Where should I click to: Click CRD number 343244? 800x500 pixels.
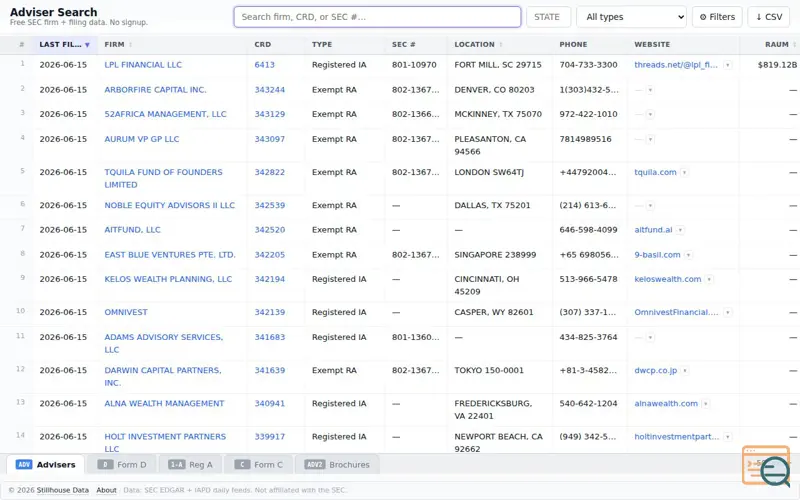(x=270, y=90)
